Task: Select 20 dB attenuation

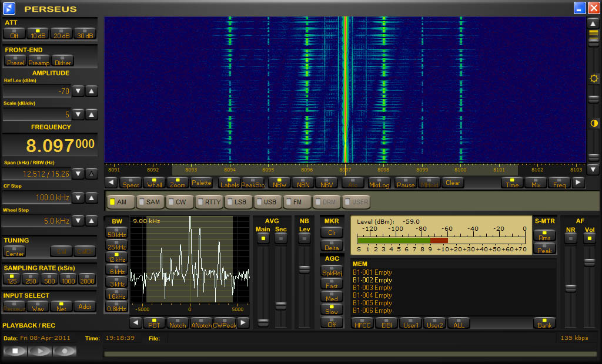Action: 61,33
